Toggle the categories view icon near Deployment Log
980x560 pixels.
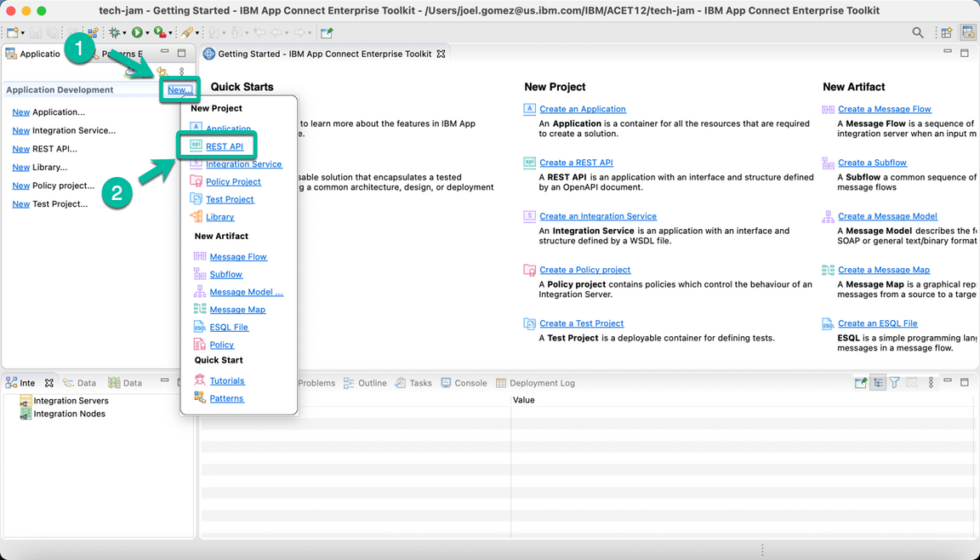click(x=878, y=382)
